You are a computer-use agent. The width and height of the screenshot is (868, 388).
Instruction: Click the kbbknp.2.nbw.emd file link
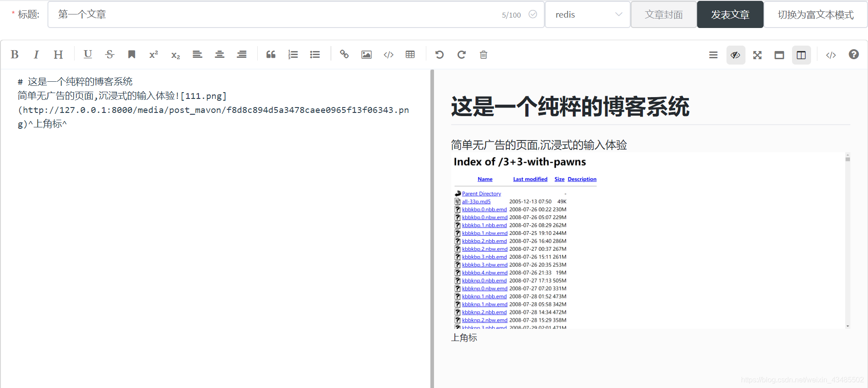(x=485, y=320)
